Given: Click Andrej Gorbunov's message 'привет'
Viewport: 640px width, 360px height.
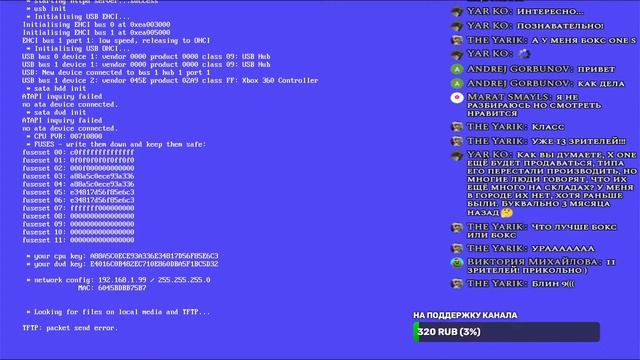Looking at the screenshot, I should click(596, 69).
